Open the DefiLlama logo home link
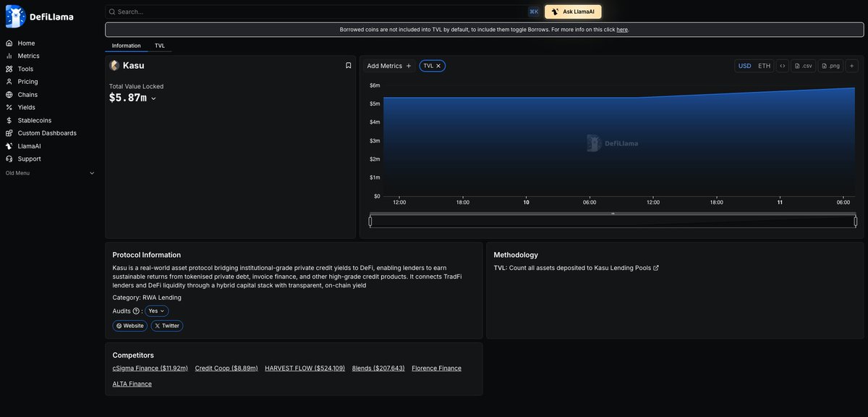 pyautogui.click(x=40, y=16)
